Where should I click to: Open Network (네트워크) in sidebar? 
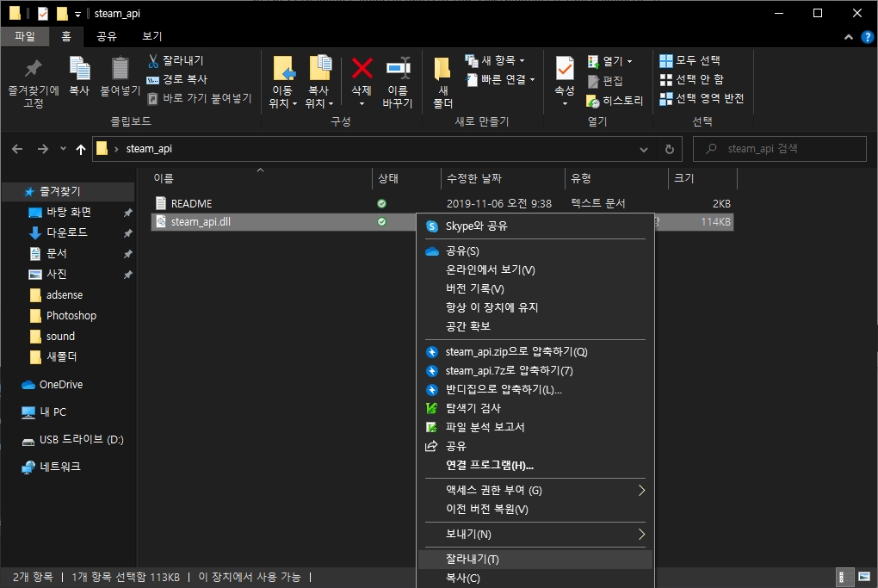(60, 467)
